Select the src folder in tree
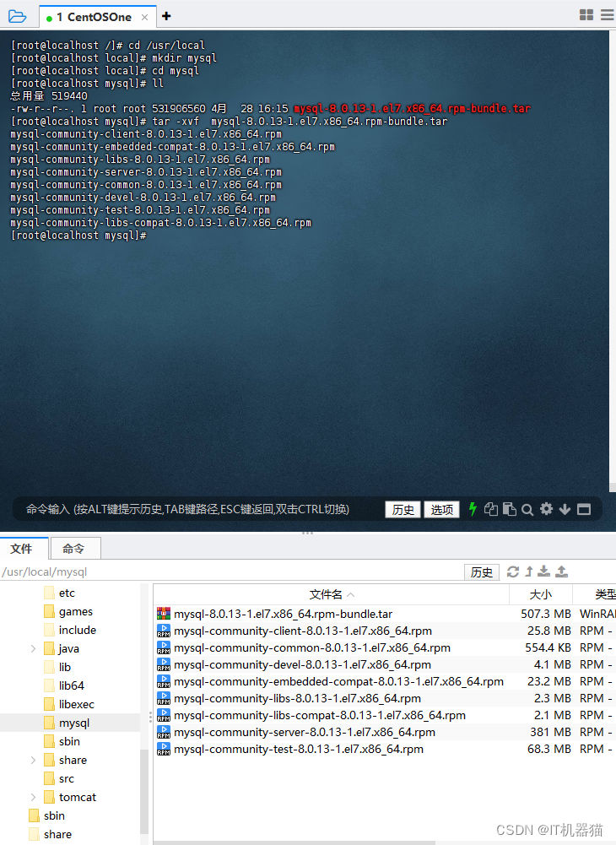Image resolution: width=616 pixels, height=845 pixels. tap(67, 778)
